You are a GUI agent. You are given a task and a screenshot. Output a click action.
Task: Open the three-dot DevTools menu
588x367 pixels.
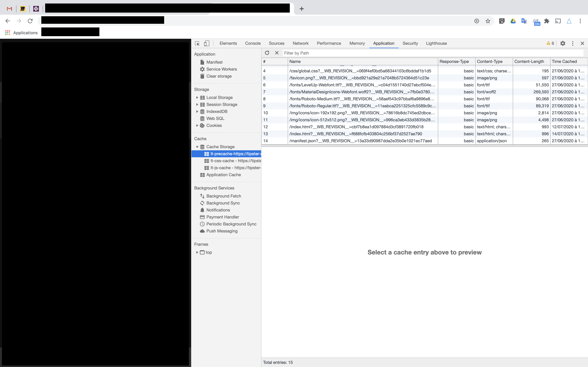(x=572, y=43)
